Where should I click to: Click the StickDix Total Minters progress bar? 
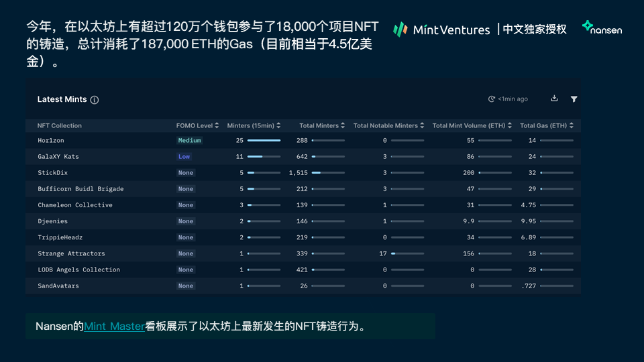[328, 173]
